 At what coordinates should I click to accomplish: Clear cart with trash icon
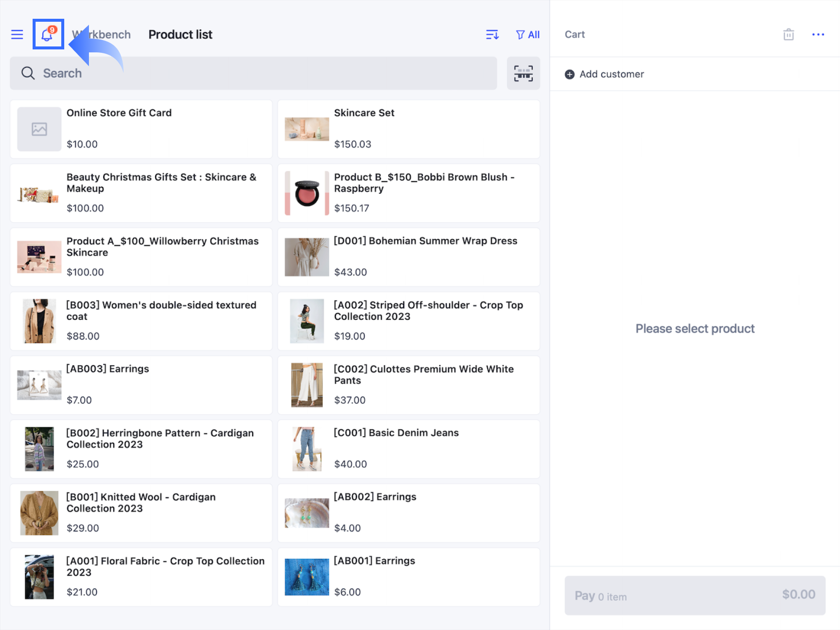tap(789, 35)
